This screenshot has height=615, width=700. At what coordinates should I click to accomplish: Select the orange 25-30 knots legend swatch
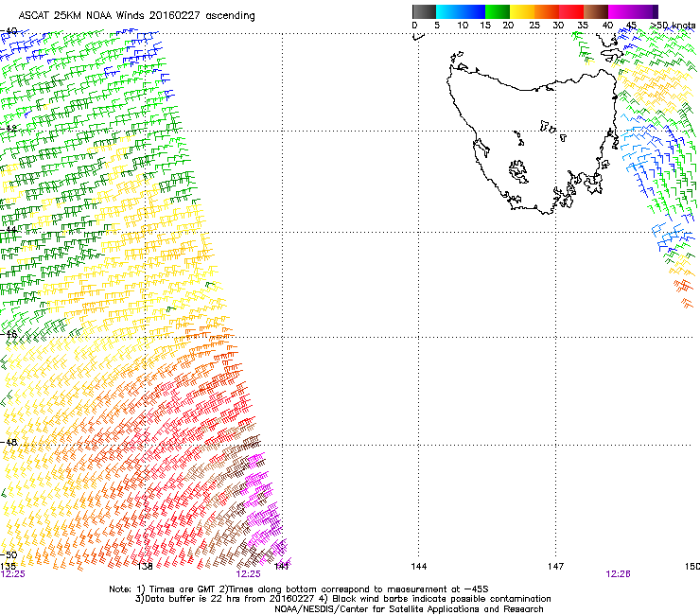coord(547,11)
